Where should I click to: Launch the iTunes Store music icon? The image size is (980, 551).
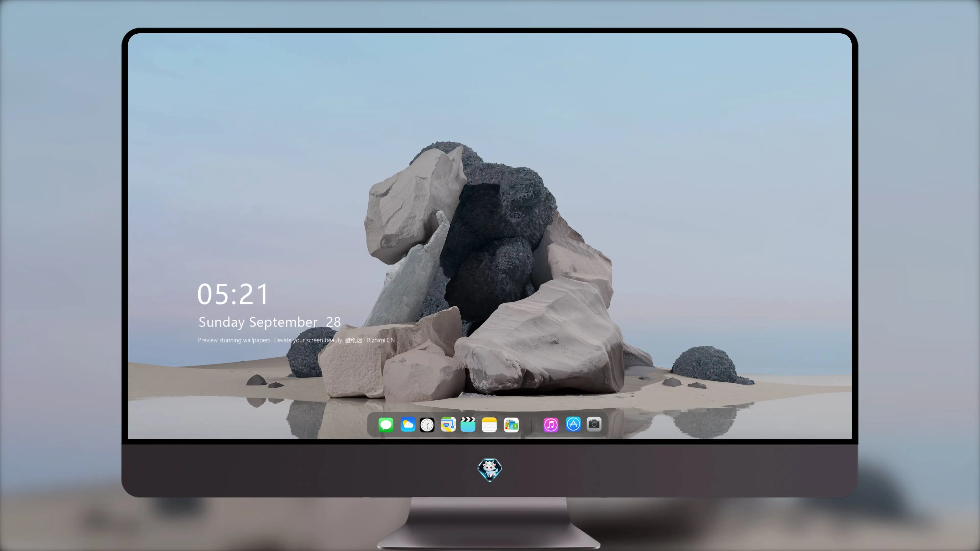click(551, 424)
